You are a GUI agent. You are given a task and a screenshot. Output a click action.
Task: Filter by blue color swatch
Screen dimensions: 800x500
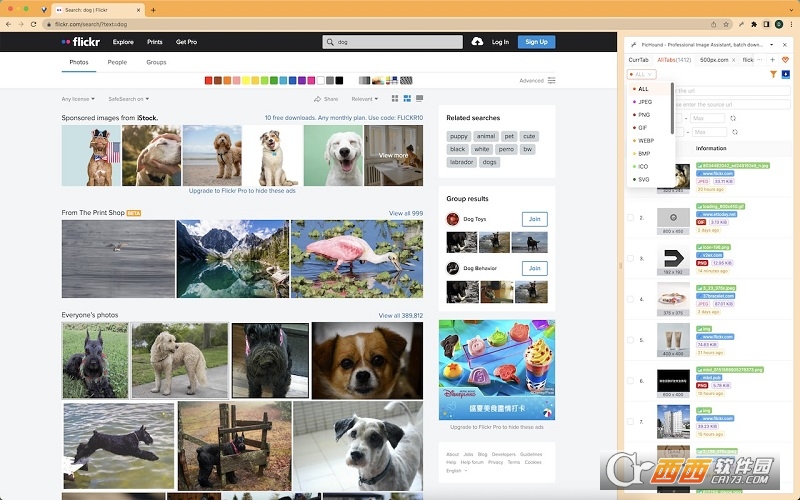point(292,81)
